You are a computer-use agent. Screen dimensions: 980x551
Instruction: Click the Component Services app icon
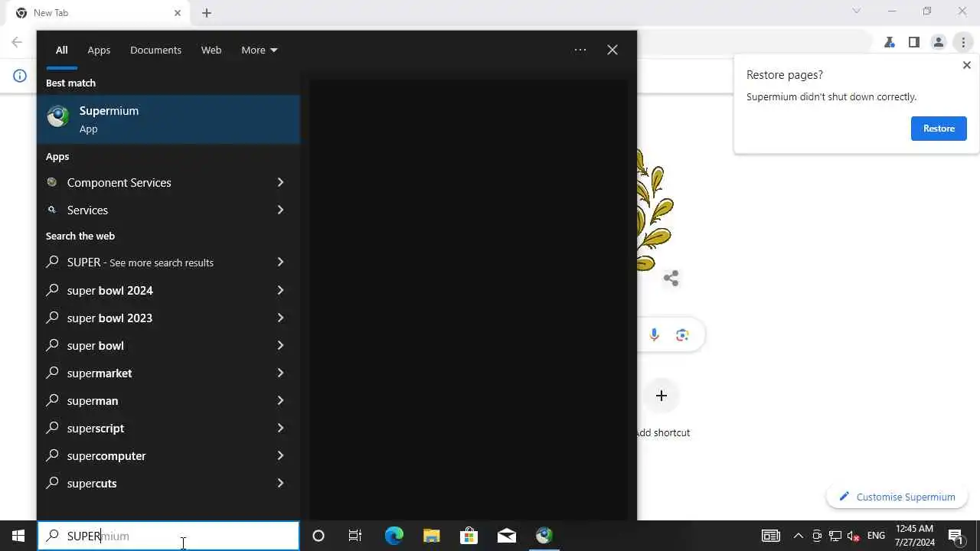click(x=52, y=182)
